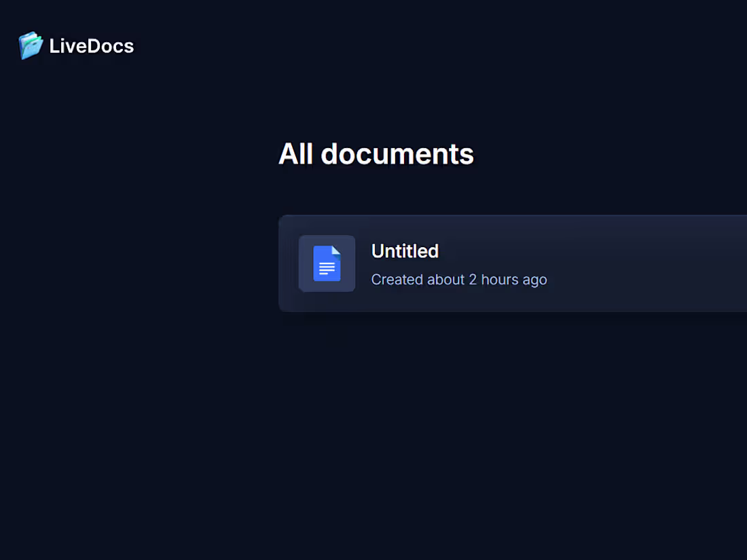
Task: Click the LiveDocs text link in the header
Action: [x=91, y=46]
